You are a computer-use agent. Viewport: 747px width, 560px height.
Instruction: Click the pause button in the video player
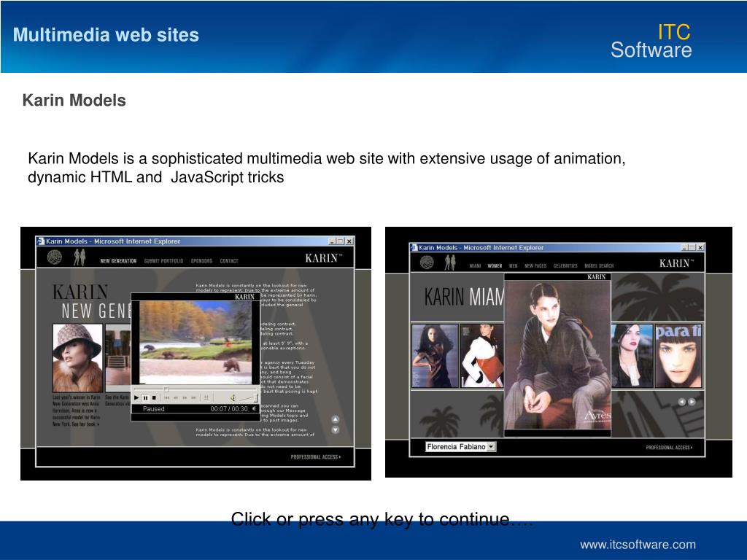click(145, 398)
